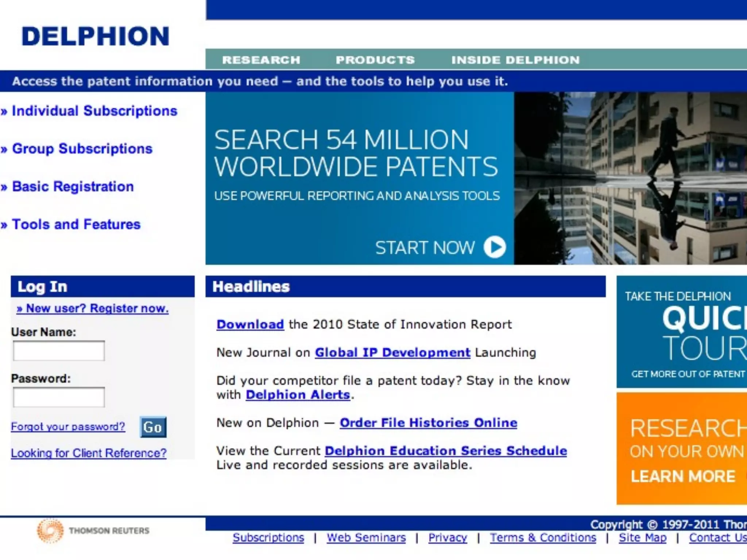Click the DELPHION logo
The width and height of the screenshot is (747, 560).
pos(96,36)
